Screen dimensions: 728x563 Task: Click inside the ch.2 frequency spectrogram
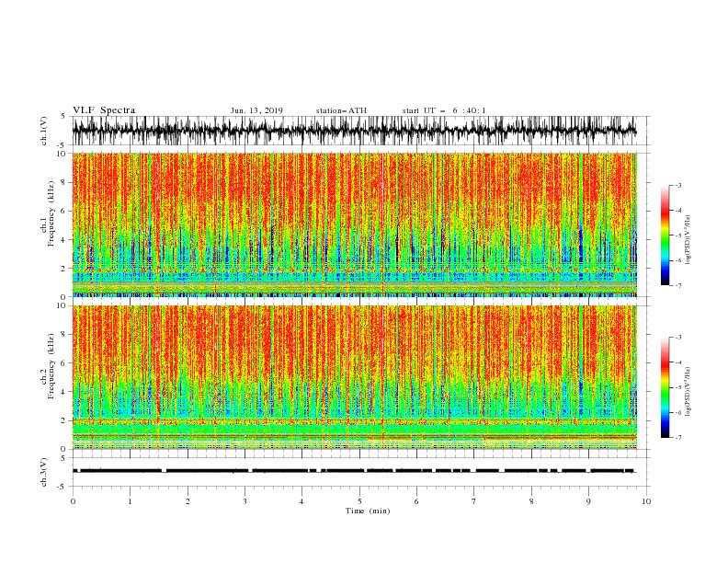tap(355, 377)
